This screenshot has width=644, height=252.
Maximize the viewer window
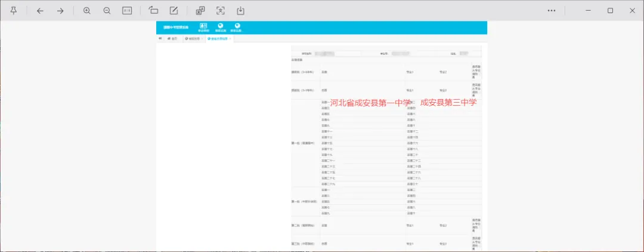pyautogui.click(x=611, y=11)
